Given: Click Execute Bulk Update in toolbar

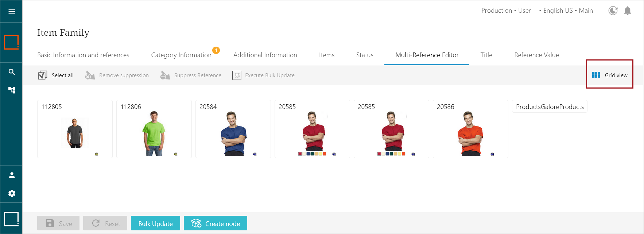Looking at the screenshot, I should pos(263,75).
